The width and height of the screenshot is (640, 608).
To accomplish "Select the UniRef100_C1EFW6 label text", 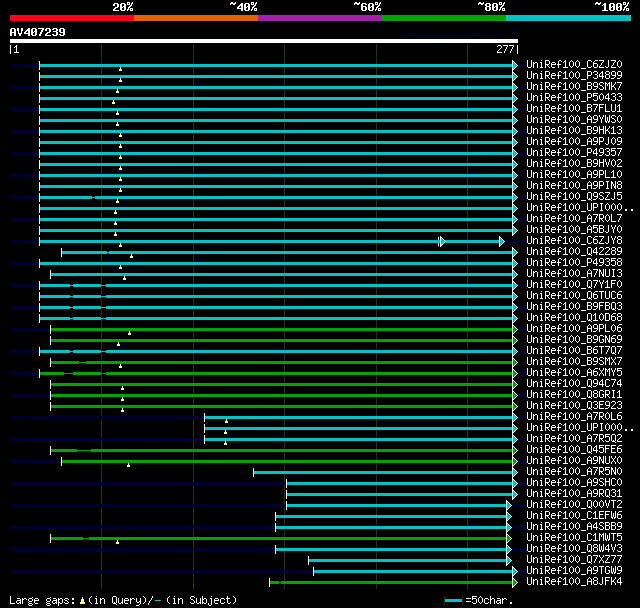I will click(x=574, y=516).
